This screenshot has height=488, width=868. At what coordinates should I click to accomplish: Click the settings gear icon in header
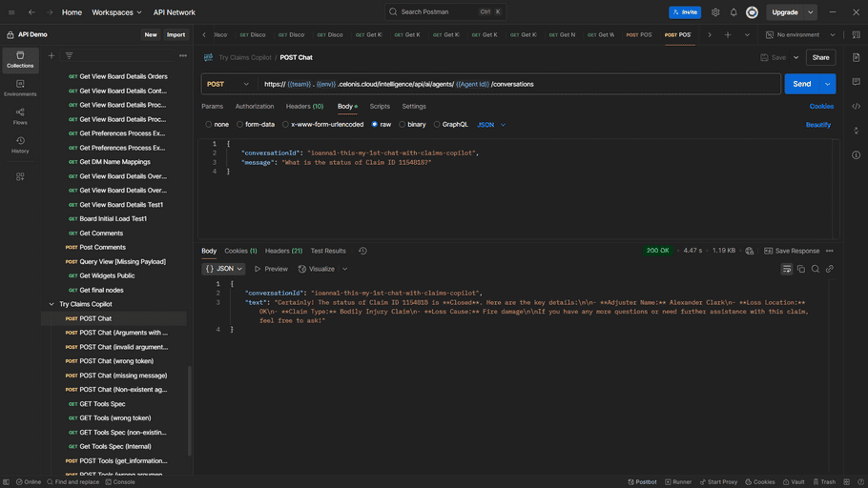[x=715, y=12]
